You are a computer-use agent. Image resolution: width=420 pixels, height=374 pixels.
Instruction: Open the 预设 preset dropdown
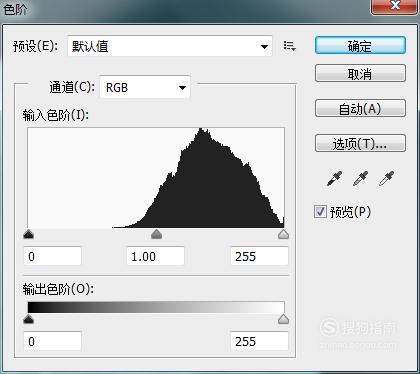point(170,46)
